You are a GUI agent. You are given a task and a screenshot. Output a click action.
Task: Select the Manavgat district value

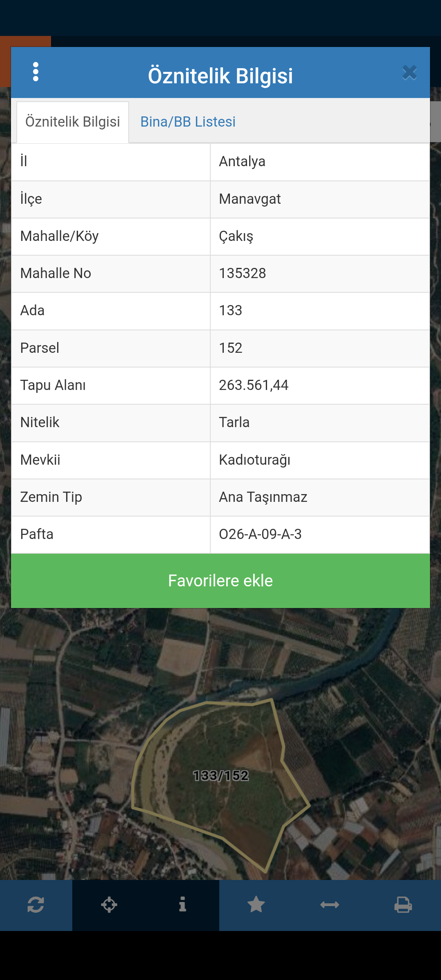[250, 199]
